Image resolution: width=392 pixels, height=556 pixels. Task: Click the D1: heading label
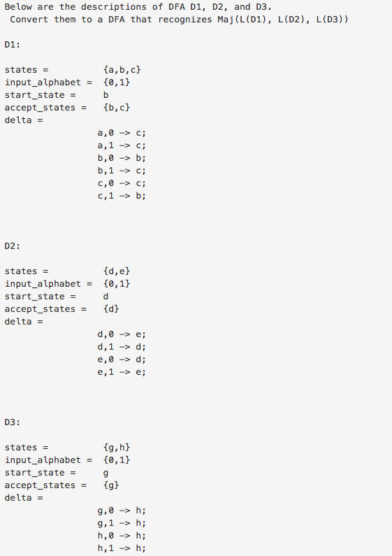[x=13, y=45]
